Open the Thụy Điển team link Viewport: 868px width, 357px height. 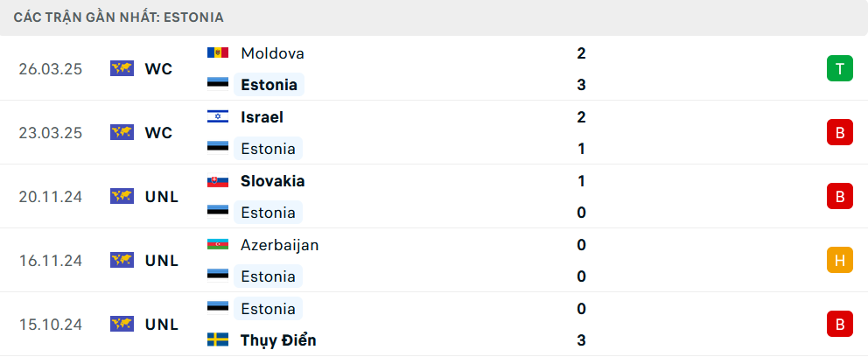click(x=278, y=339)
